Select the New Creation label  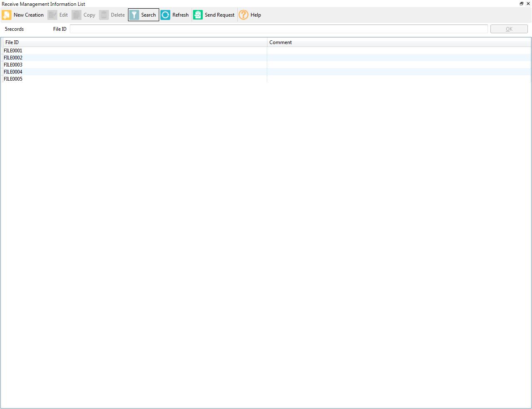29,15
